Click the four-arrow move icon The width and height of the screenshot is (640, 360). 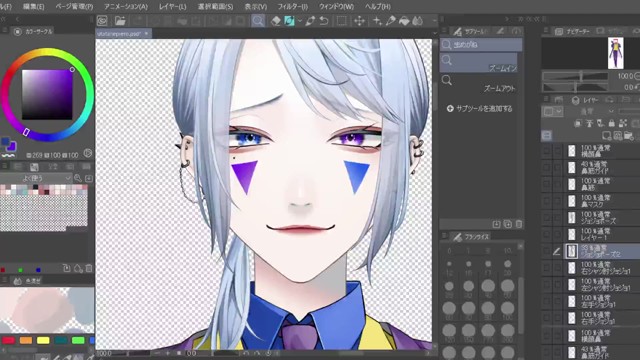tap(359, 21)
